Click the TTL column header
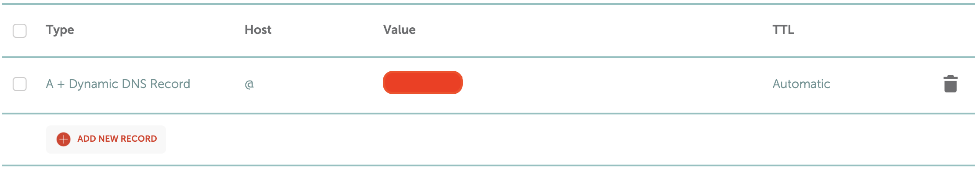This screenshot has height=169, width=980. [x=783, y=29]
